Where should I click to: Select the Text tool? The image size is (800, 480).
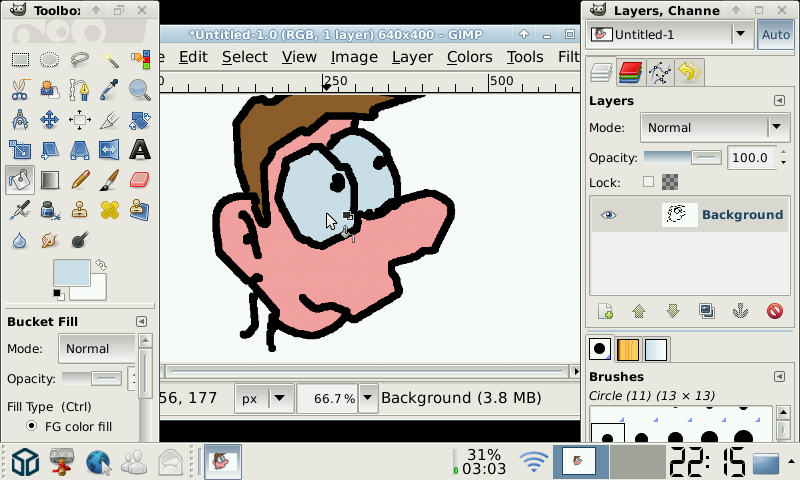[140, 150]
